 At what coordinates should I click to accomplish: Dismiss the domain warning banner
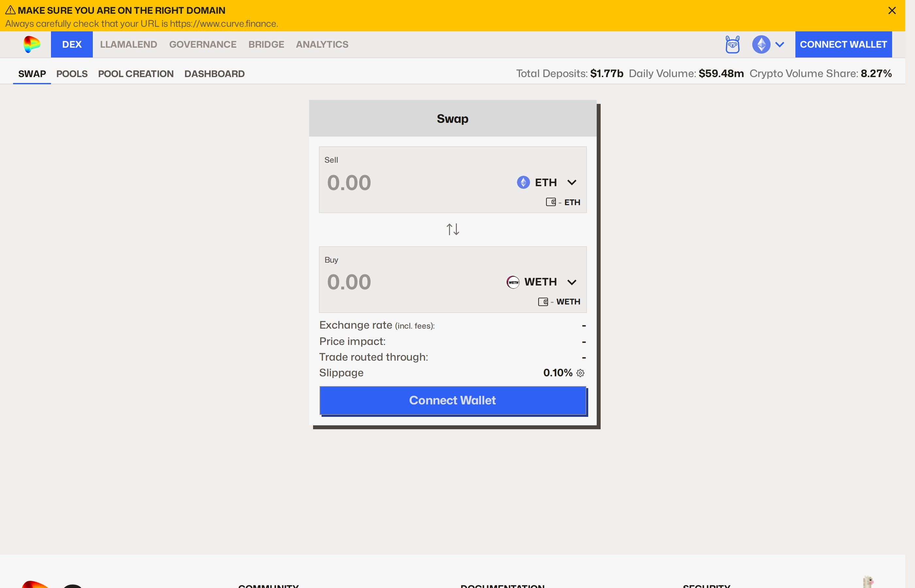892,10
